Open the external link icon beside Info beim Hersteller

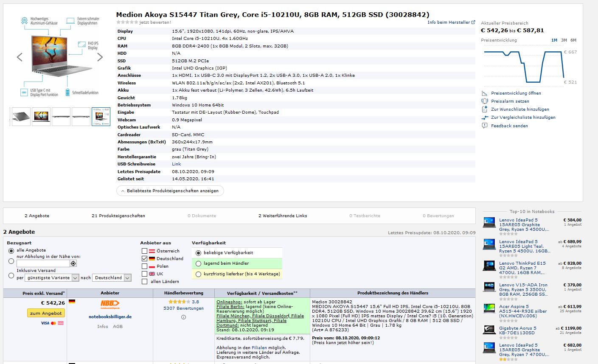[x=473, y=22]
